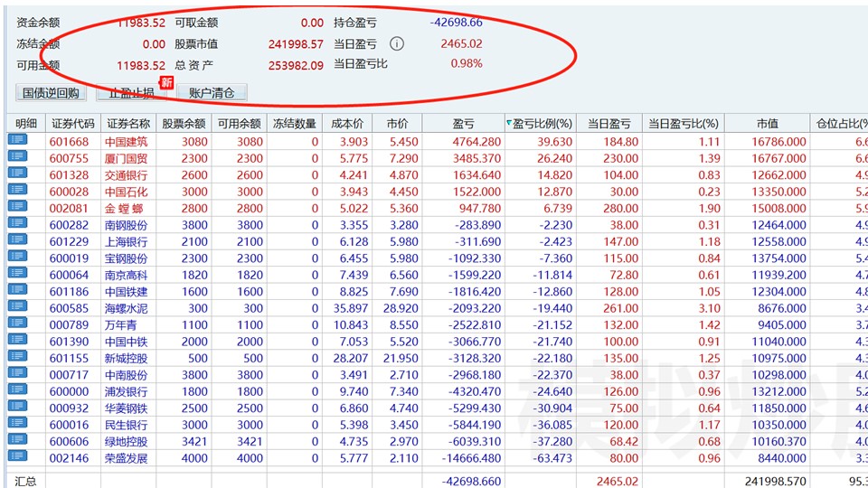
Task: Open detail icon for 中国建筑 row
Action: click(x=18, y=139)
